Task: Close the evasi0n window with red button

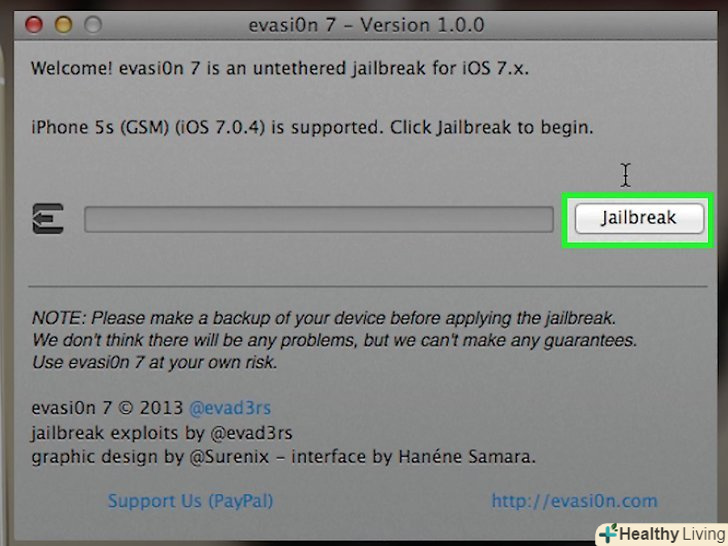Action: point(34,25)
